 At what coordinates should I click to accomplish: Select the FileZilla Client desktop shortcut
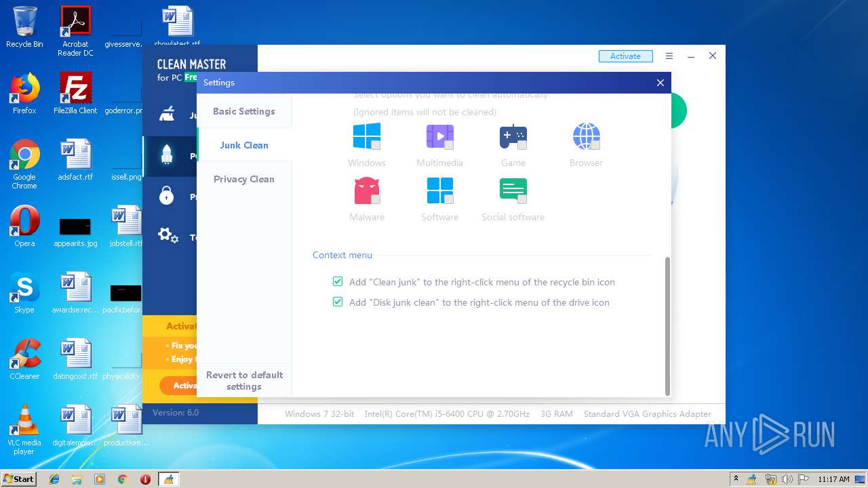75,94
